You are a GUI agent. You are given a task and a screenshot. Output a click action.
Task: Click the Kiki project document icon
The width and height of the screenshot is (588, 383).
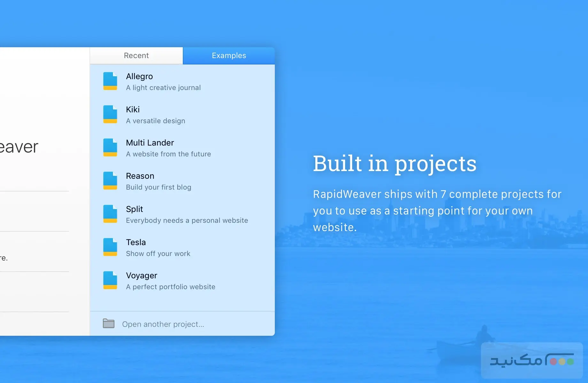tap(110, 115)
